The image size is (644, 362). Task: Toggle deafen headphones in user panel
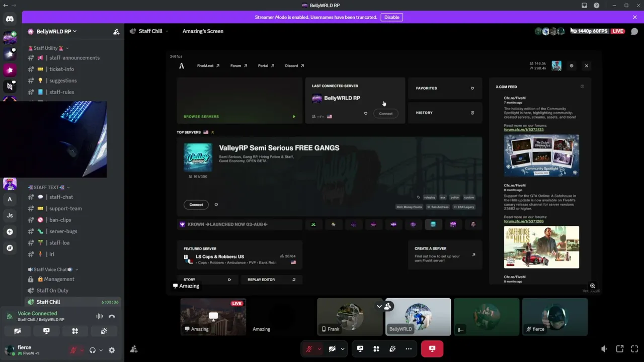coord(93,350)
